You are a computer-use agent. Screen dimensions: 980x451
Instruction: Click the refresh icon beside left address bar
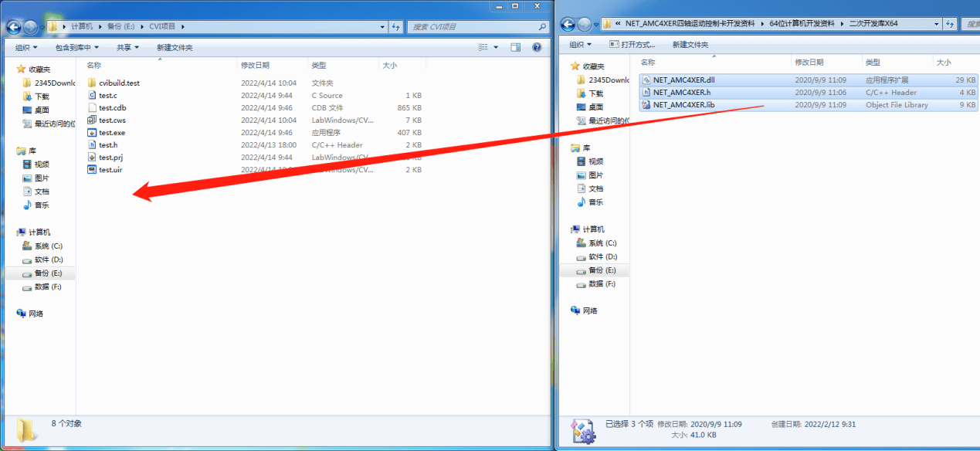[396, 26]
